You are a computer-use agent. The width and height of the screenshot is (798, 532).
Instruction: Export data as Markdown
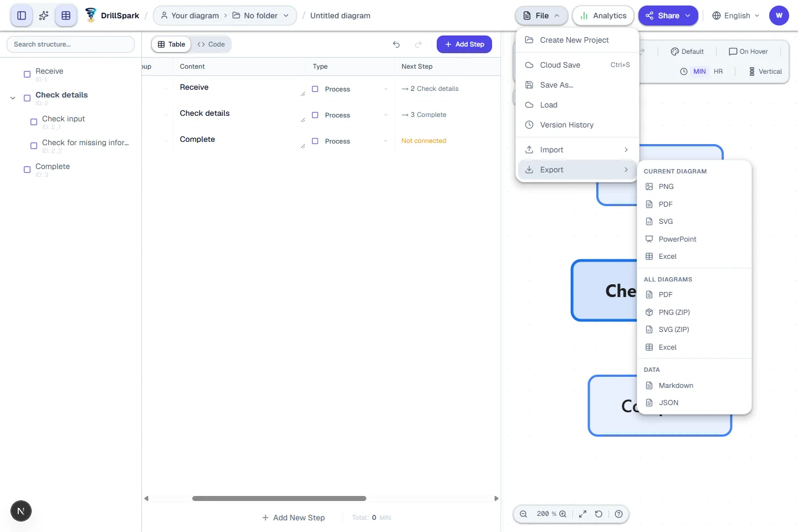click(x=694, y=386)
